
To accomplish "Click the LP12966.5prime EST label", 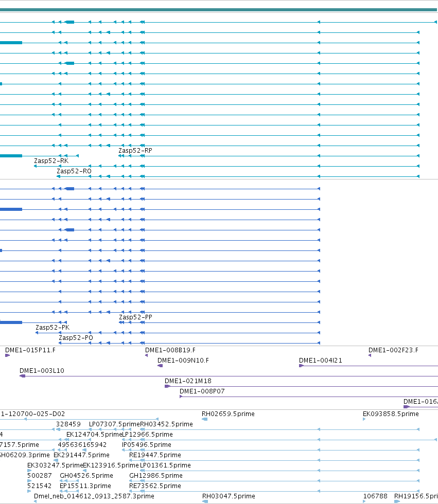I will click(x=147, y=434).
